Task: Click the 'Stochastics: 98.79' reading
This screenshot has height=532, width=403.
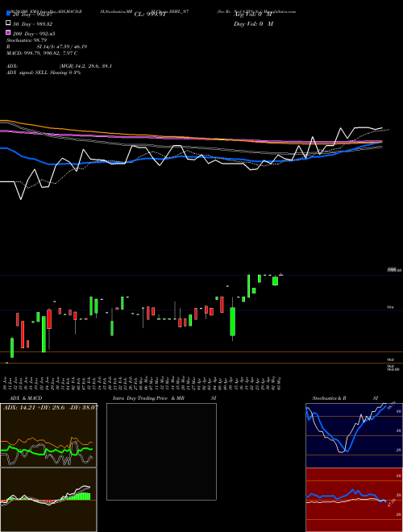Action: 27,40
